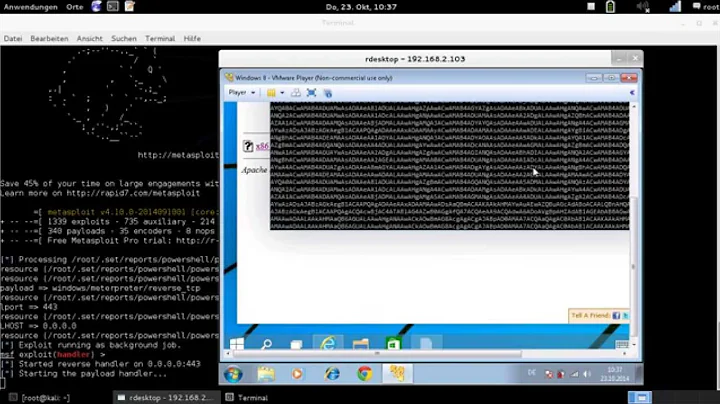The image size is (720, 404).
Task: Click the muted volume icon in top panel
Action: (643, 6)
